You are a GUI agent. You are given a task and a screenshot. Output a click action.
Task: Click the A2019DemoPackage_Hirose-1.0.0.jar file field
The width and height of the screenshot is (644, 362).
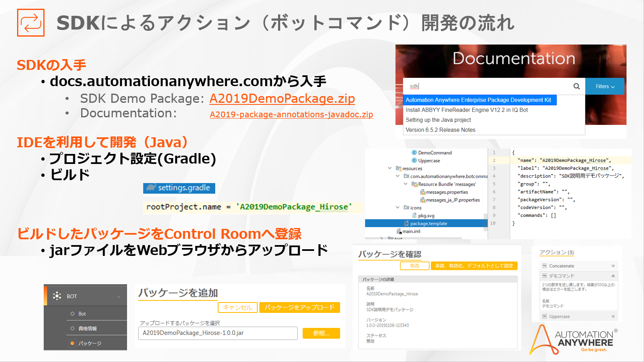tap(218, 333)
